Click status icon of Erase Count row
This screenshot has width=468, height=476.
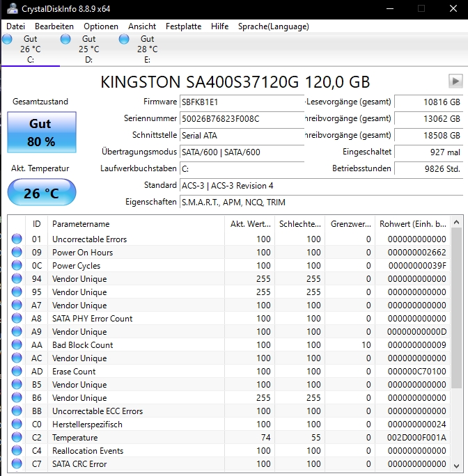click(17, 371)
